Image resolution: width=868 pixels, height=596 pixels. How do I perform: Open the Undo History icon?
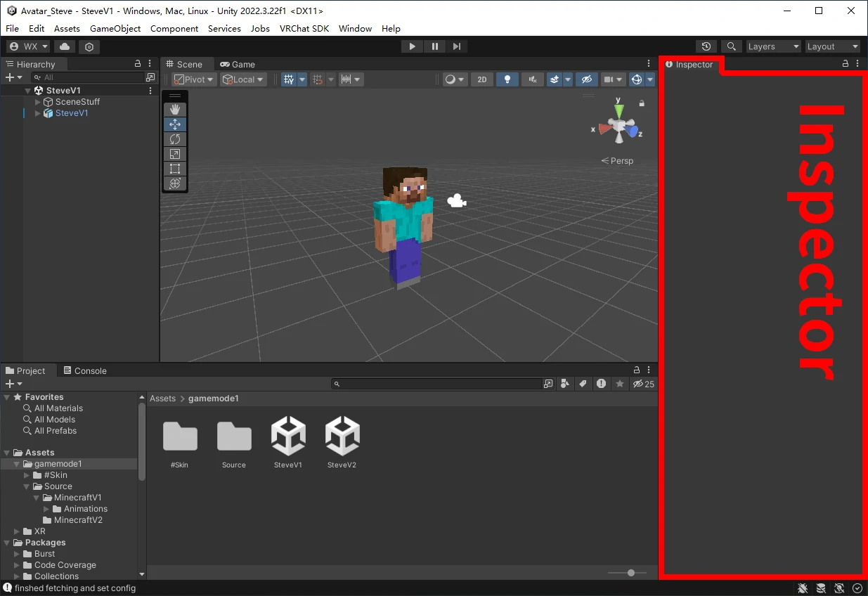pos(706,46)
